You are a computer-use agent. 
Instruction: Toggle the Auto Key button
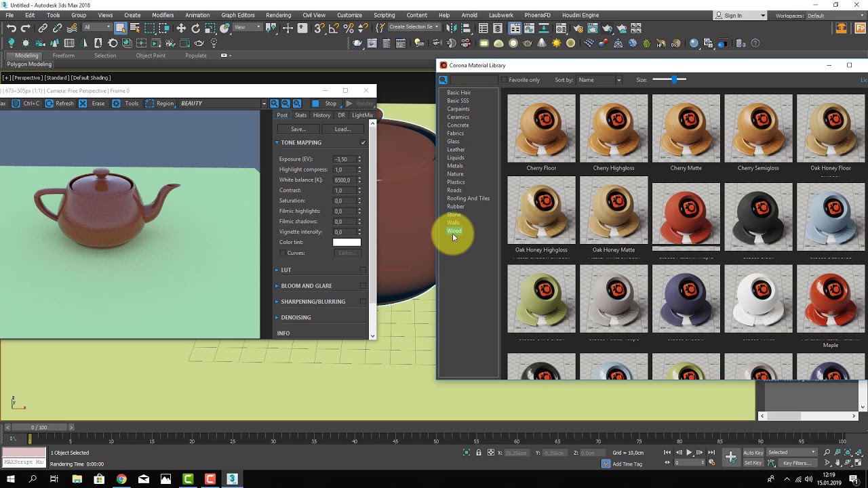pos(753,452)
